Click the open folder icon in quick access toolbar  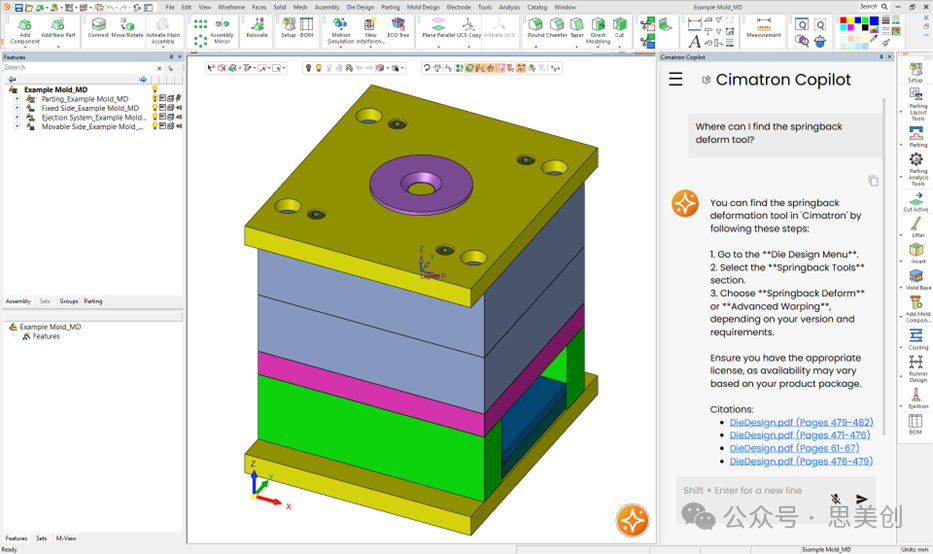click(x=29, y=7)
